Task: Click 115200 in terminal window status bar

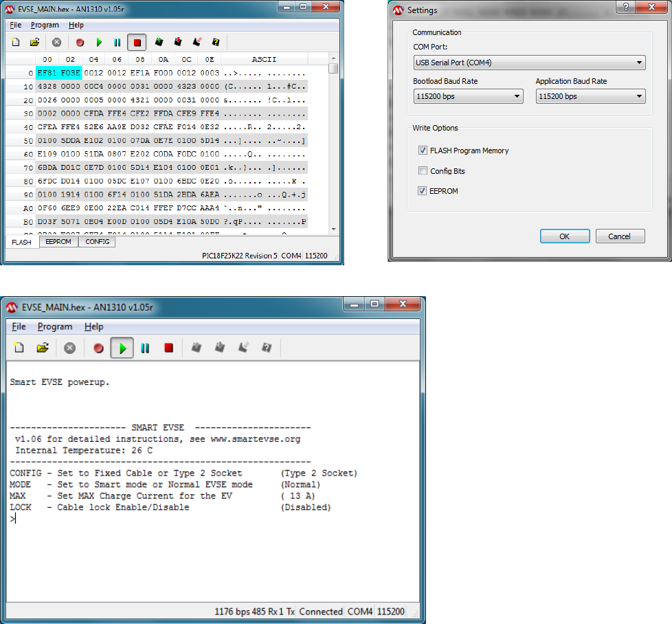Action: pos(390,611)
